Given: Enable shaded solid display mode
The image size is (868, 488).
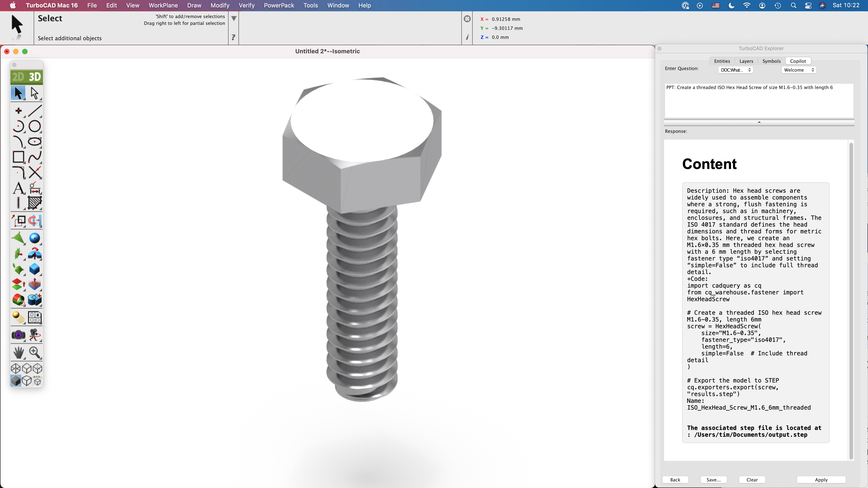Looking at the screenshot, I should [16, 381].
